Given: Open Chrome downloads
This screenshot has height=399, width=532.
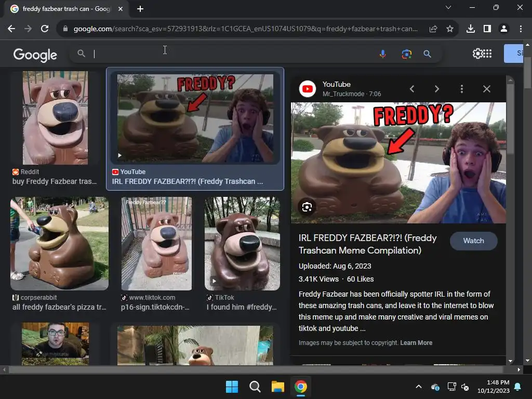Looking at the screenshot, I should tap(471, 29).
